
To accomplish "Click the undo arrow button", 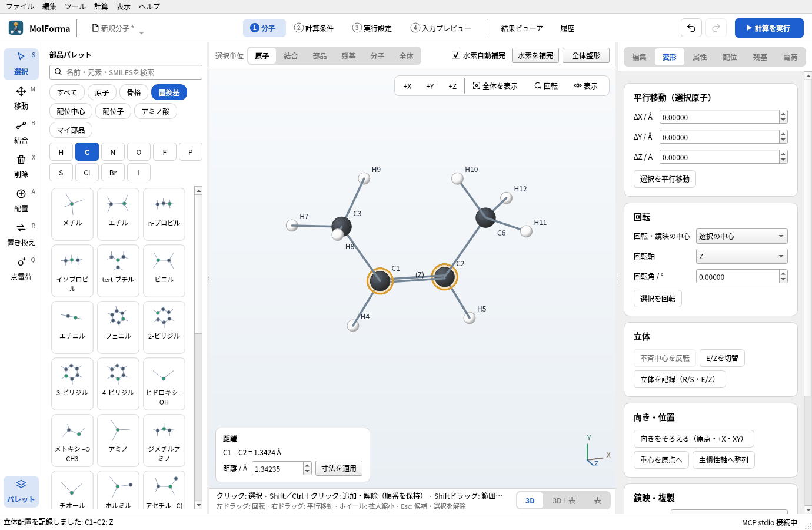I will pos(691,28).
